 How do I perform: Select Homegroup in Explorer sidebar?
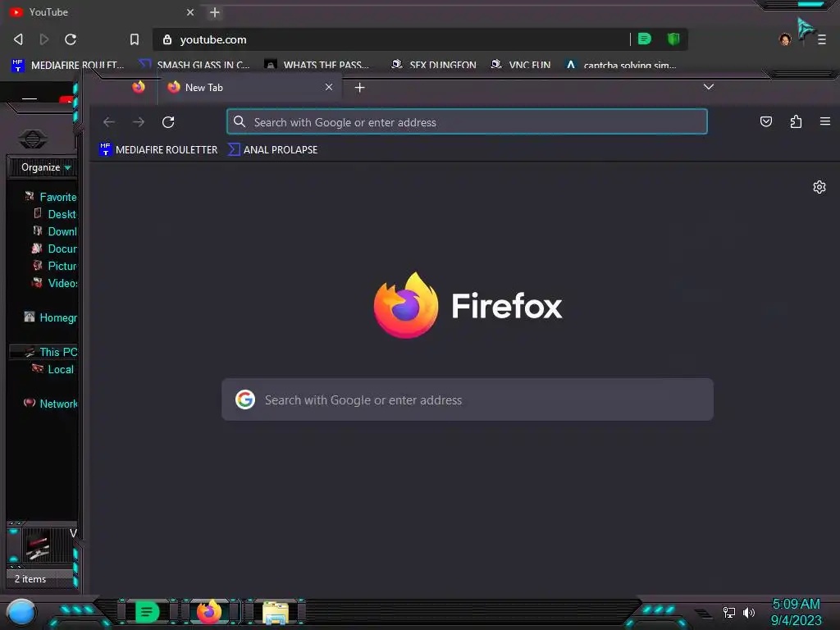coord(52,317)
